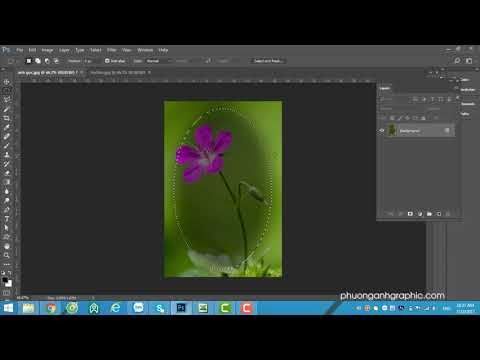Select the Brush tool
The width and height of the screenshot is (480, 360).
point(7,145)
